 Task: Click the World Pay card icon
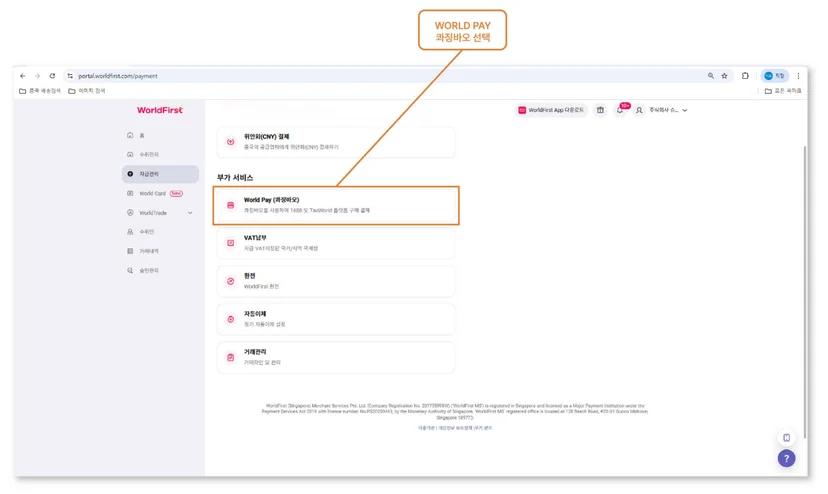click(231, 206)
